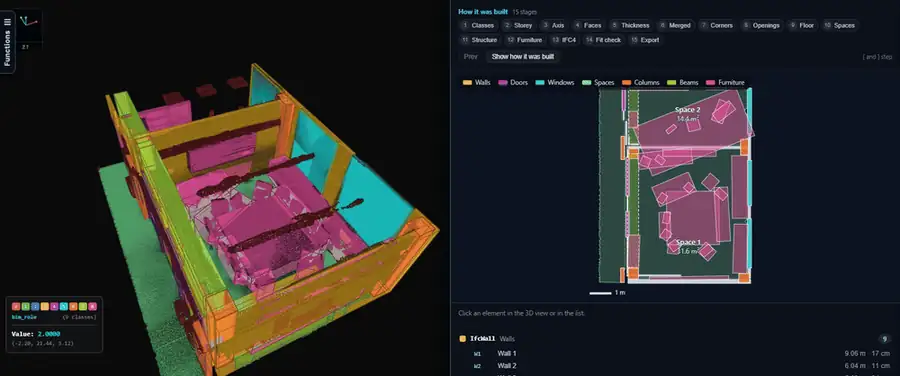
Task: Select the Structure stage chip
Action: 480,40
